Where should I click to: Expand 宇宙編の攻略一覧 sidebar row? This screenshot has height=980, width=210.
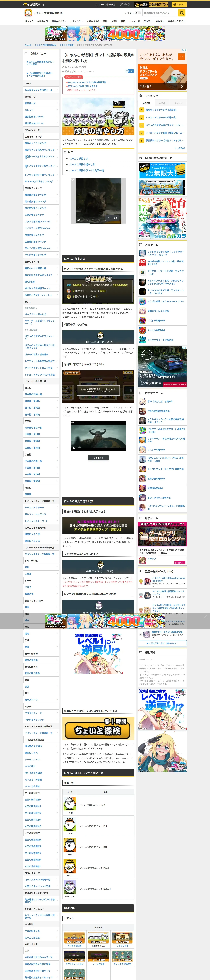pyautogui.click(x=41, y=461)
